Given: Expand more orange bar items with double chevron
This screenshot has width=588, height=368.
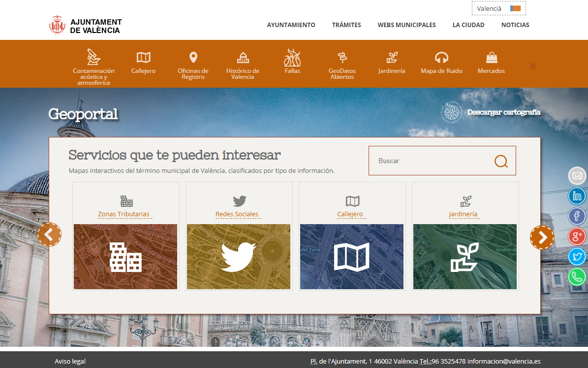Looking at the screenshot, I should coord(532,66).
